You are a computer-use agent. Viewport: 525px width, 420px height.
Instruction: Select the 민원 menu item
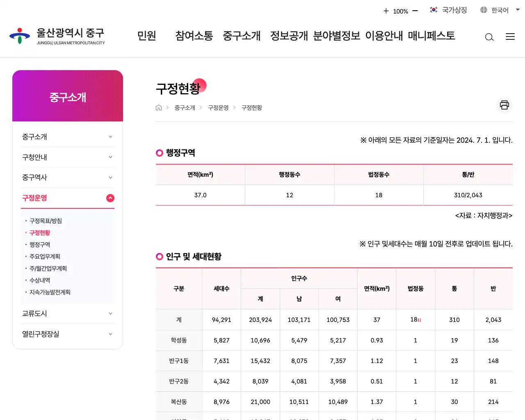click(x=147, y=36)
